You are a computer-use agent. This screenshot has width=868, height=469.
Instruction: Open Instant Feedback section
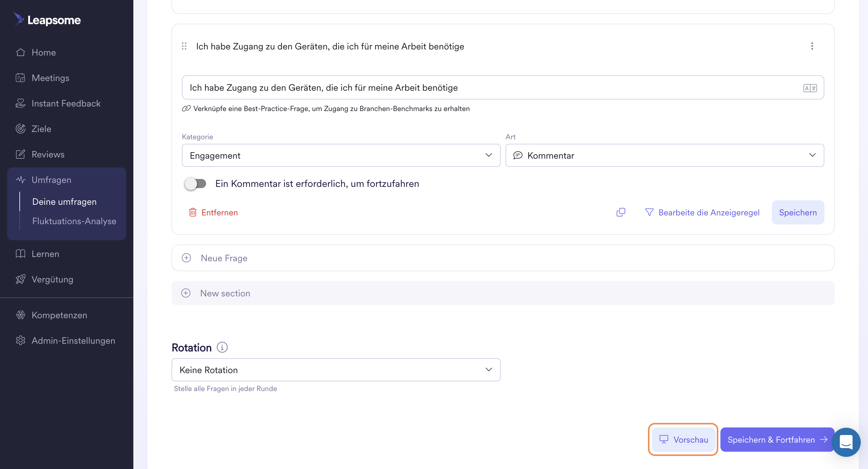(58, 103)
